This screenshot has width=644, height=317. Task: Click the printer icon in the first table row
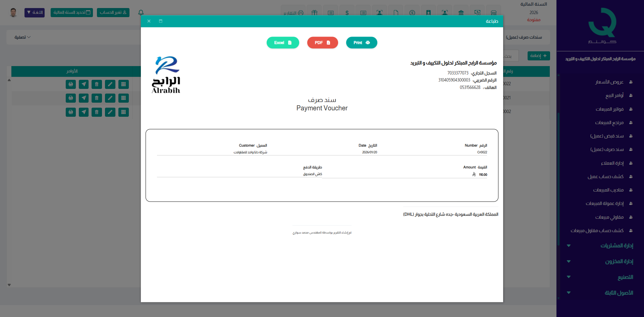(x=70, y=84)
